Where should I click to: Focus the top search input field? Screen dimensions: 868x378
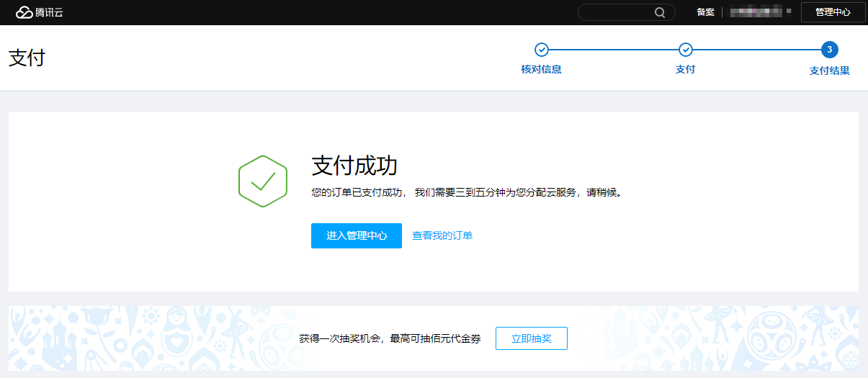616,12
